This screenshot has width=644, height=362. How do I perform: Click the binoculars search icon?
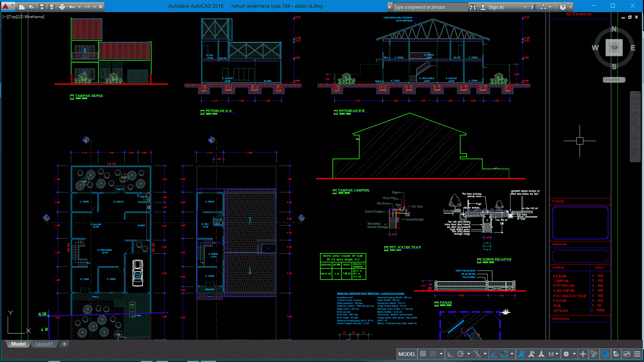tap(473, 7)
